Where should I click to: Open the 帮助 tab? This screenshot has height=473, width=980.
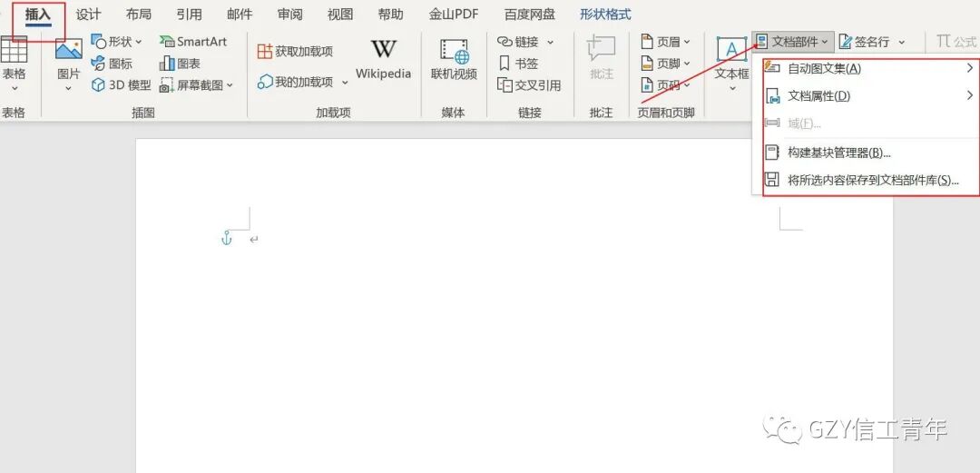pyautogui.click(x=390, y=15)
